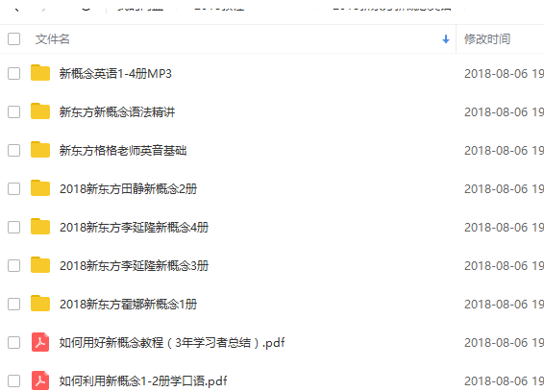
Task: Open 2018新东方李延隆新概念3册 folder name link
Action: pos(134,266)
